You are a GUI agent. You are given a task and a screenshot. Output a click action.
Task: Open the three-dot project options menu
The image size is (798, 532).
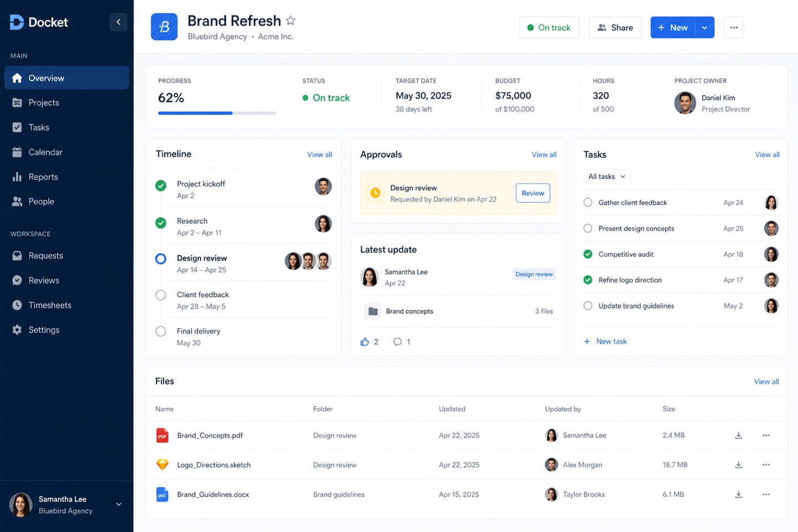pyautogui.click(x=734, y=27)
